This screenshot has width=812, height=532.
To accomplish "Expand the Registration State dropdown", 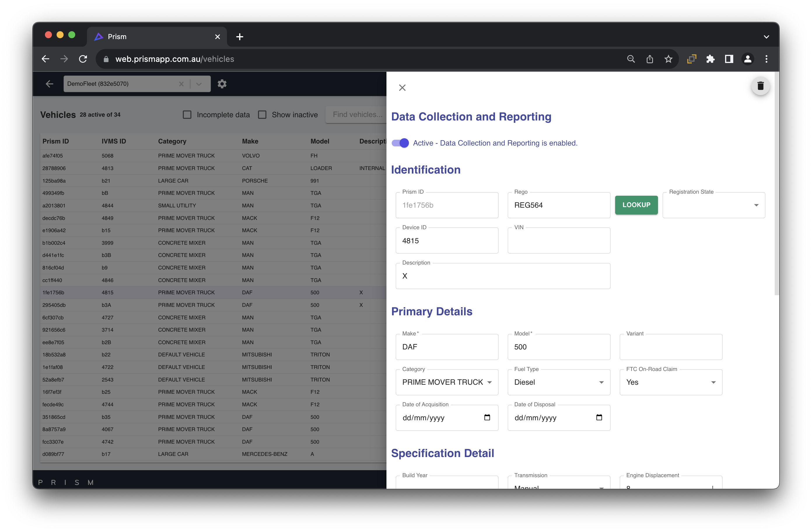I will click(713, 205).
